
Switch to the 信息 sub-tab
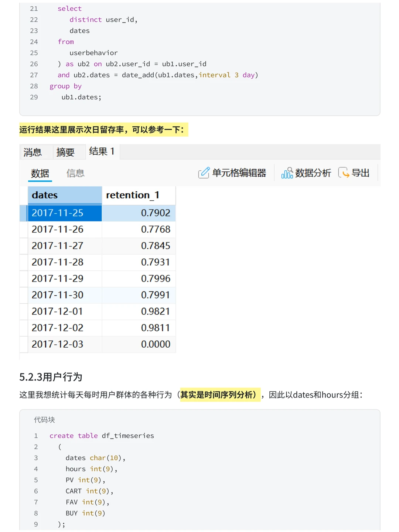[75, 173]
